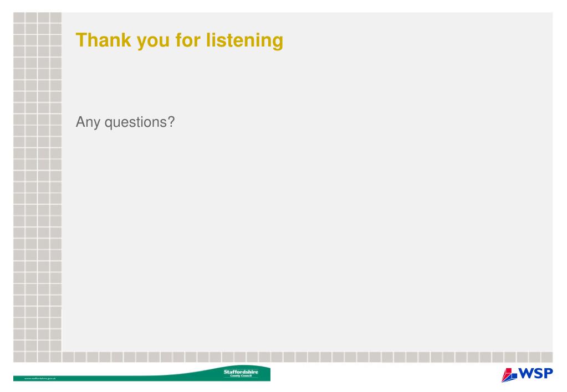Click the top-left corner tile of grid
This screenshot has width=567, height=392.
pyautogui.click(x=19, y=17)
